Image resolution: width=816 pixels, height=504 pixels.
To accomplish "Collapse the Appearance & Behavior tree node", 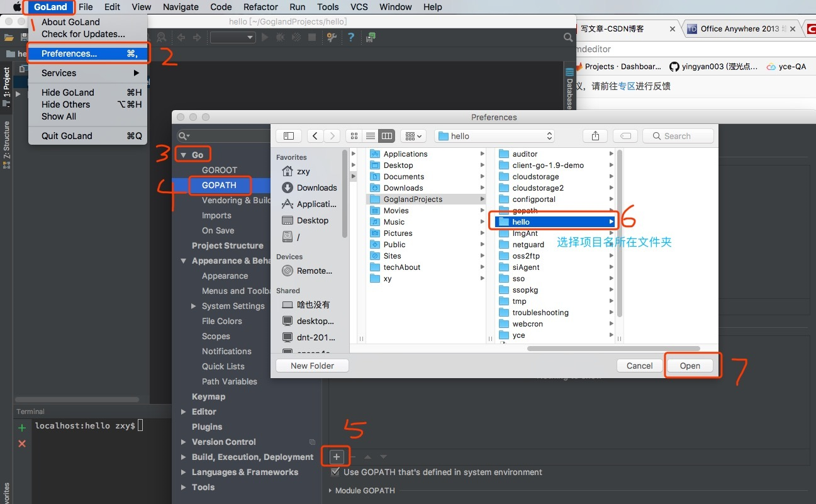I will click(x=184, y=260).
